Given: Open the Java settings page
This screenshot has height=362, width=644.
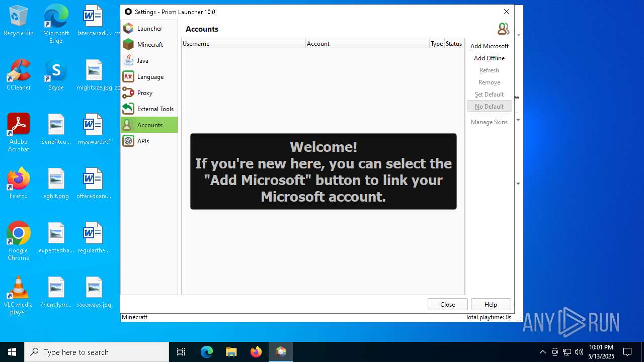Looking at the screenshot, I should click(x=149, y=60).
